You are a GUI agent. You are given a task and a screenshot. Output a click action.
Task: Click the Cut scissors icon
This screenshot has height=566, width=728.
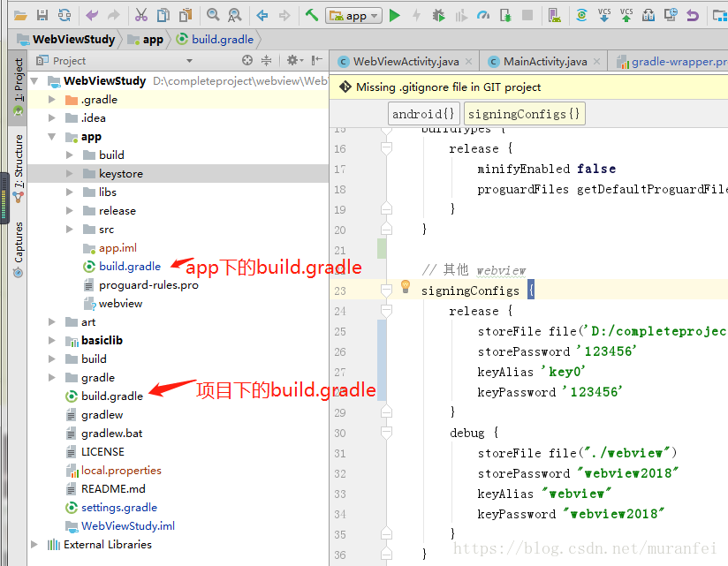140,15
